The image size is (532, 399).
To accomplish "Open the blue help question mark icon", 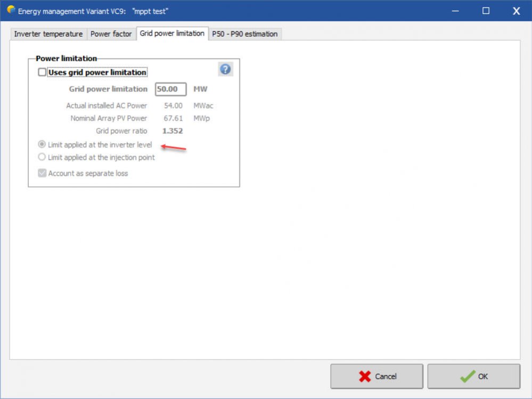I will click(x=225, y=69).
